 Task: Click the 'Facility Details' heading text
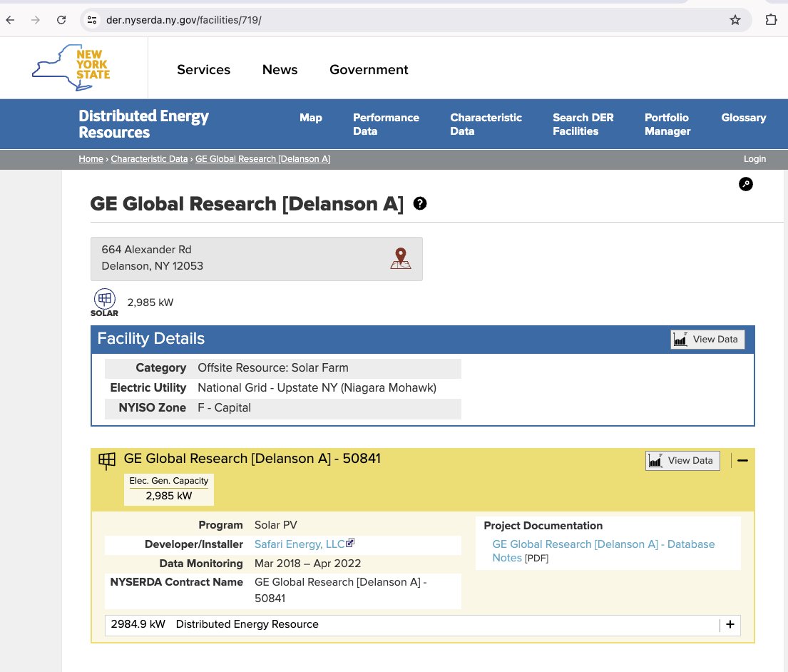pyautogui.click(x=150, y=339)
